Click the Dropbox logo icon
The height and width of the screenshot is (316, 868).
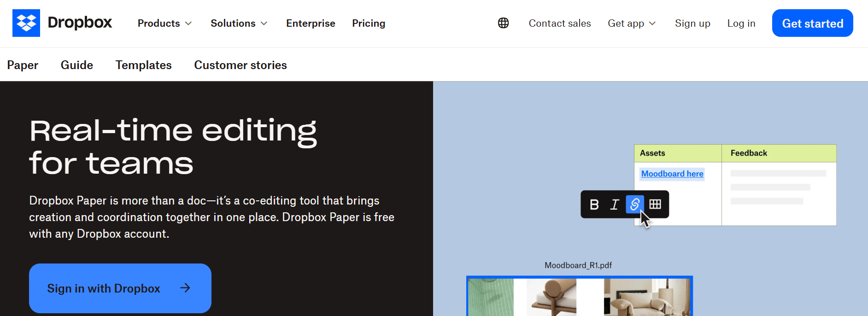(x=26, y=23)
